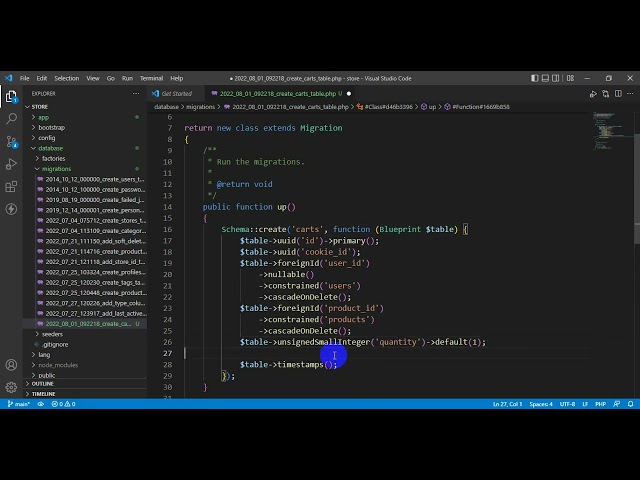The height and width of the screenshot is (480, 640).
Task: Open the Help menu
Action: [x=176, y=78]
